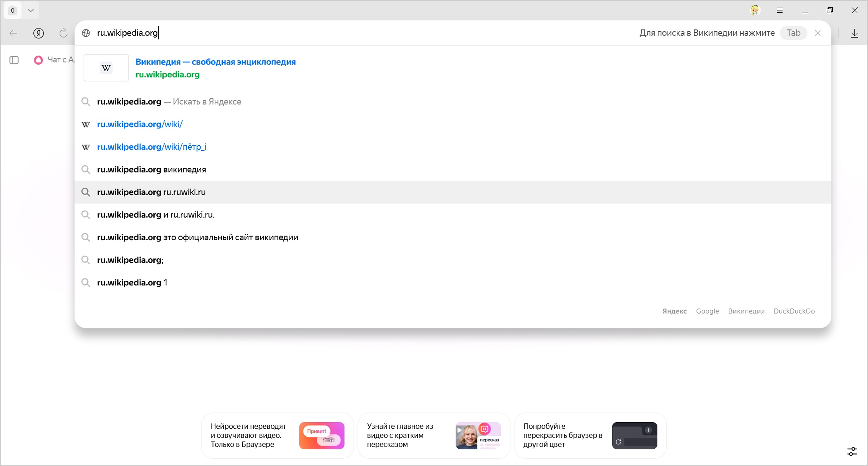This screenshot has width=868, height=466.
Task: Select suggestion "это официальный сайт википедии"
Action: tap(197, 237)
